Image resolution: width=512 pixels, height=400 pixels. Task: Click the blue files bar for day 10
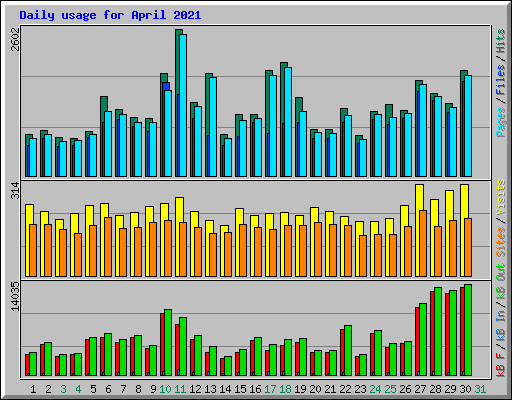(166, 86)
